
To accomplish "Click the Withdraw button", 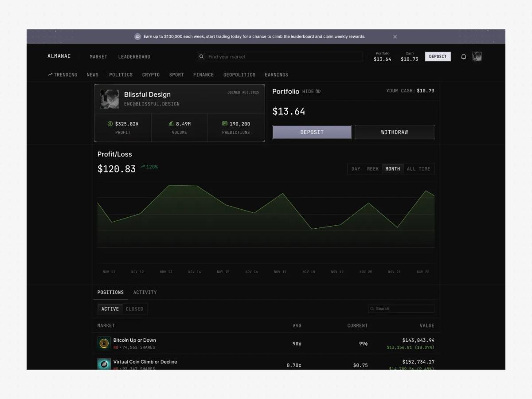I will click(x=395, y=132).
